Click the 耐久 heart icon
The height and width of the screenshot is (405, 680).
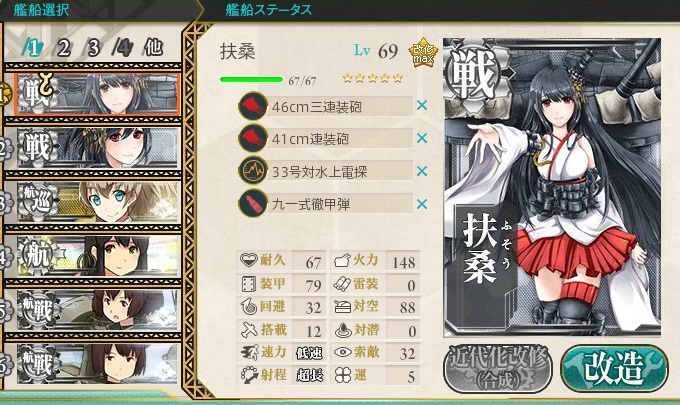(249, 260)
